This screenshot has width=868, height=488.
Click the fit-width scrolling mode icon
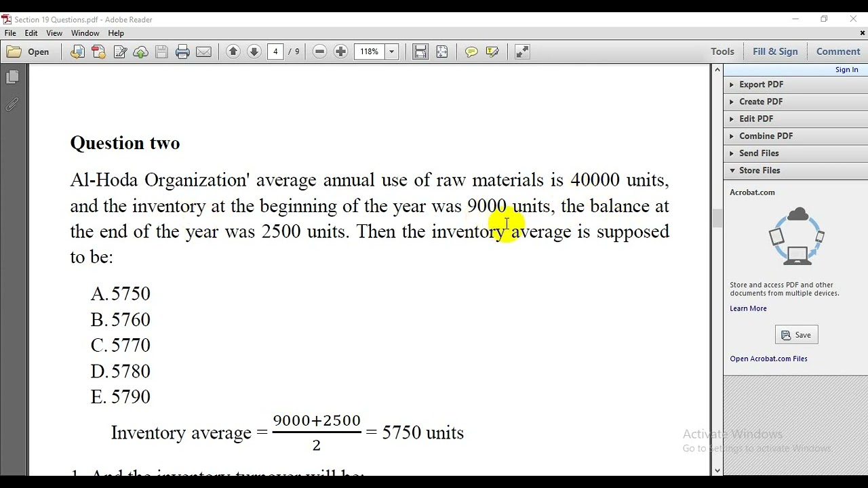[x=420, y=52]
